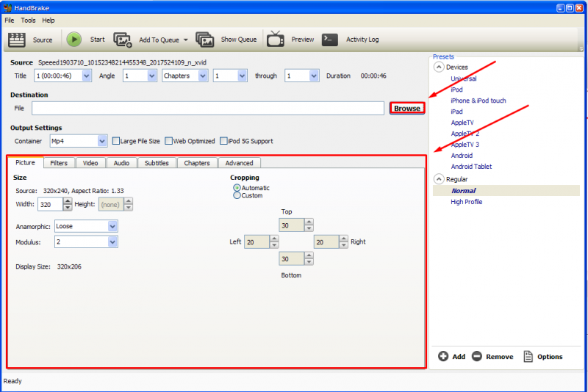Click the Destination File input field

pos(209,109)
